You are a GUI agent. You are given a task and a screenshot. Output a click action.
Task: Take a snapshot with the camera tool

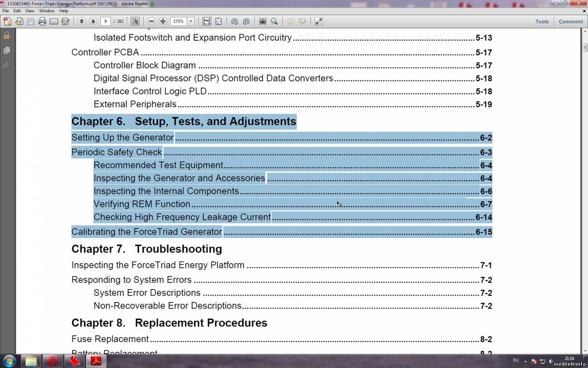click(x=263, y=22)
